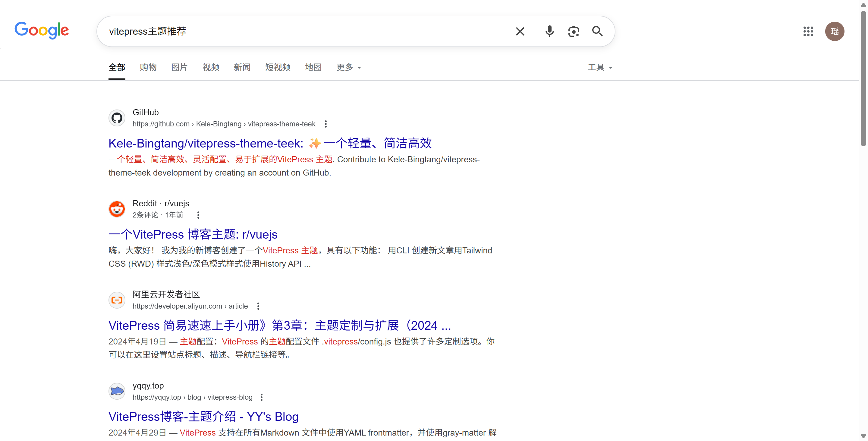The width and height of the screenshot is (868, 441).
Task: Open more options for the Reddit result
Action: (x=198, y=215)
